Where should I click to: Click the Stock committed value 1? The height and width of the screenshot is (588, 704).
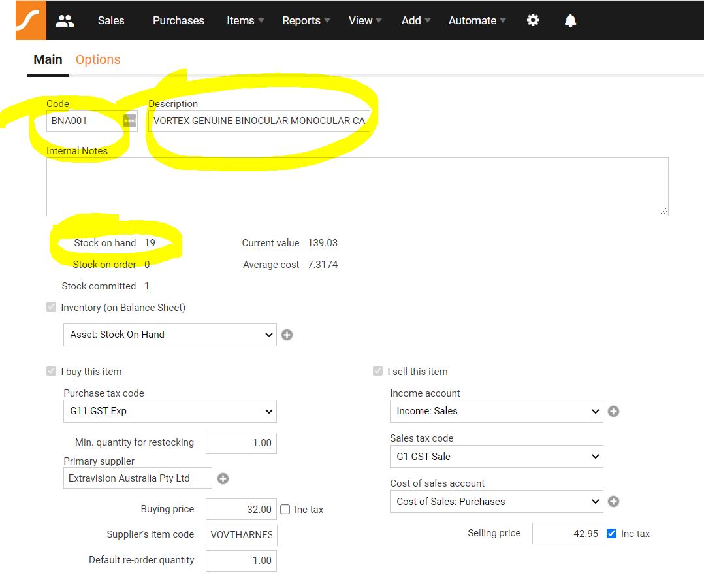point(147,286)
